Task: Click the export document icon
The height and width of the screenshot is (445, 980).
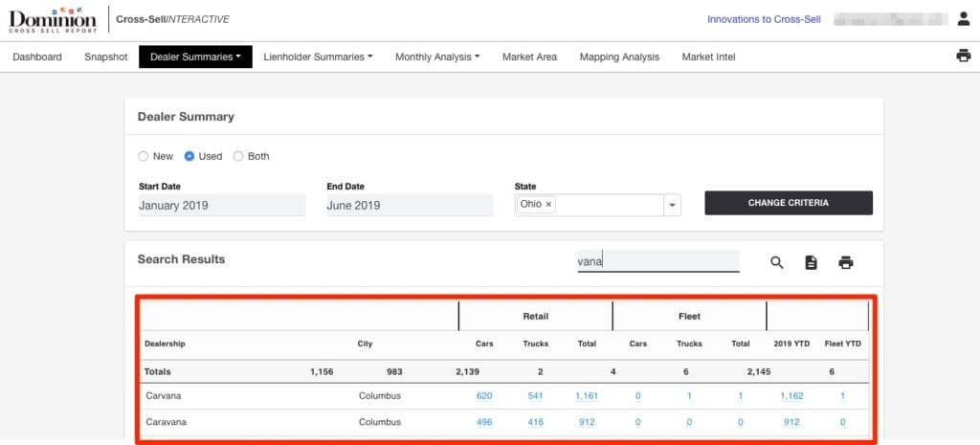Action: tap(811, 262)
